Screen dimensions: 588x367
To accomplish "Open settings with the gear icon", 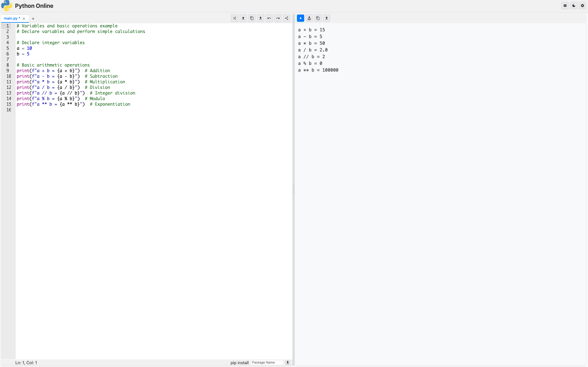I will pyautogui.click(x=582, y=6).
